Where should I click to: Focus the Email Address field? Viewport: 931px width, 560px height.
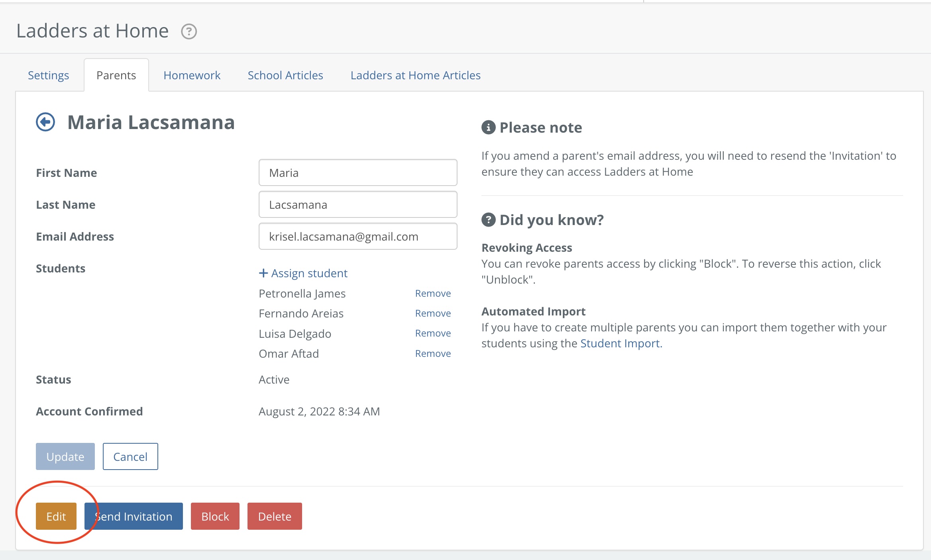(357, 237)
